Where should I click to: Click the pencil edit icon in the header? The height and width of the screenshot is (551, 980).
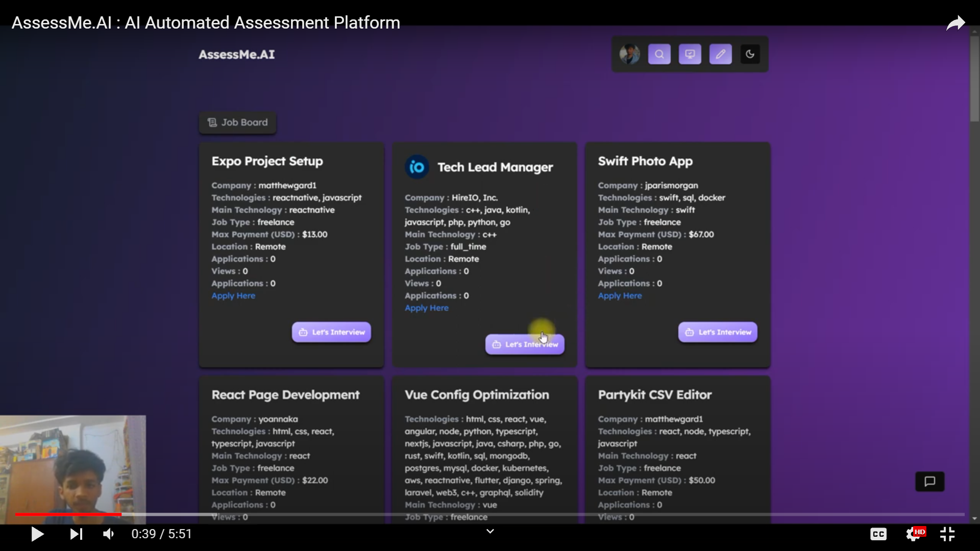click(720, 54)
